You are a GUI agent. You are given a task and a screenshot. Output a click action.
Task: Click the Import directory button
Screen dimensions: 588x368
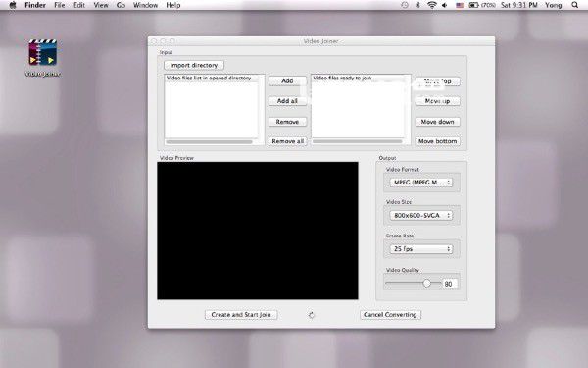click(194, 65)
